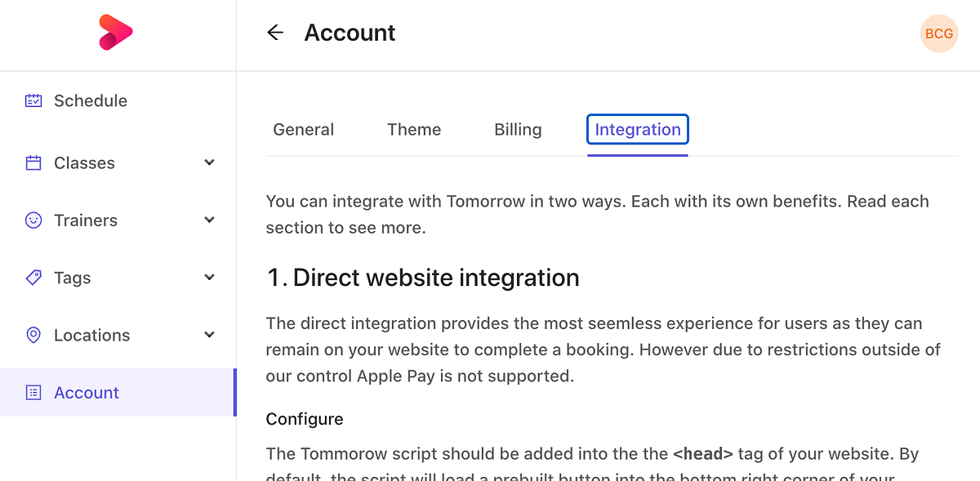Viewport: 980px width, 481px height.
Task: Select the Locations map pin icon
Action: [33, 335]
